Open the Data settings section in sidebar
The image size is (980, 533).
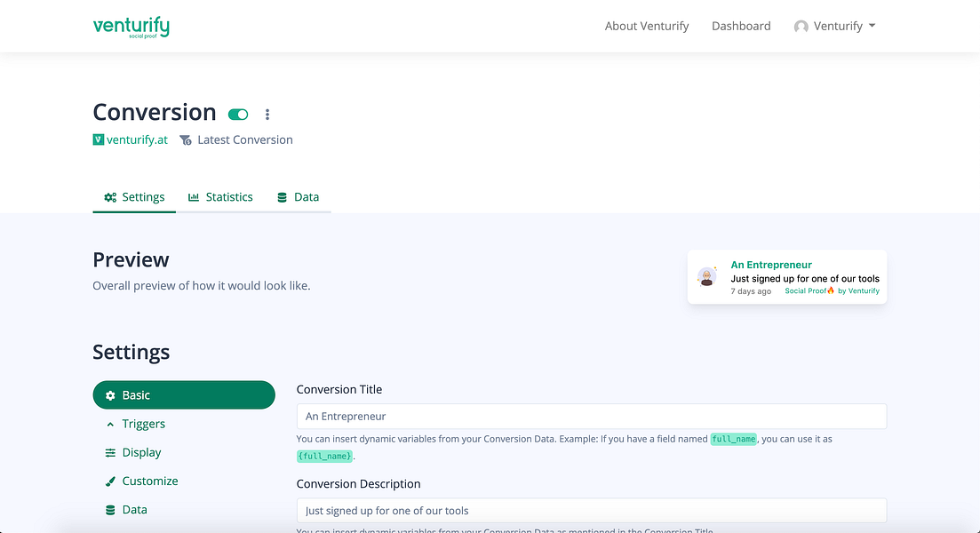pos(184,510)
